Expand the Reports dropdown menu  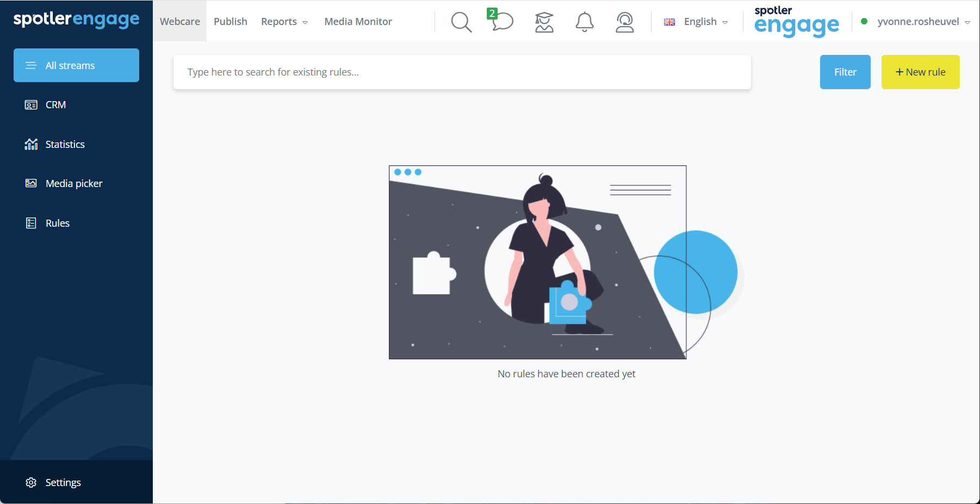(284, 22)
